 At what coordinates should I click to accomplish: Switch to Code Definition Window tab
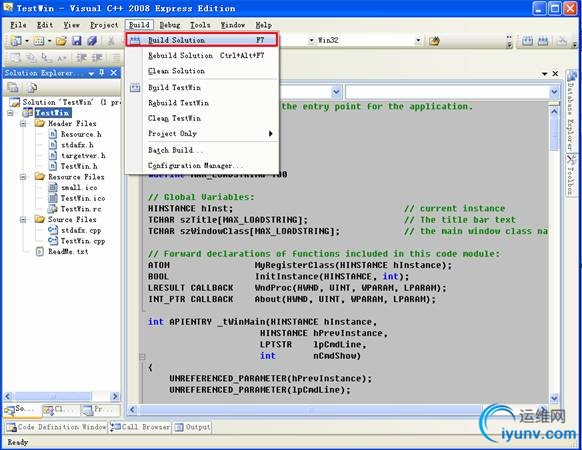point(56,427)
